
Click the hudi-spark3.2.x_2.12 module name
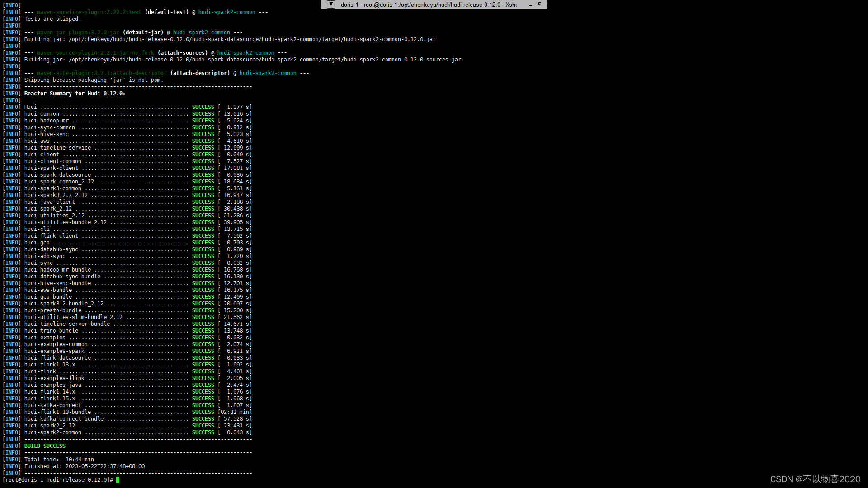tap(56, 195)
